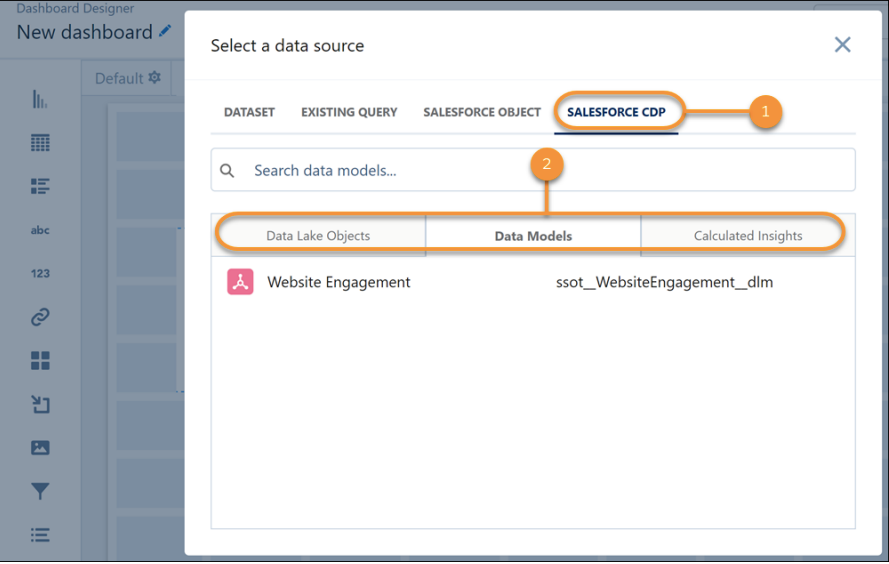Open Default page settings gear

(x=154, y=77)
